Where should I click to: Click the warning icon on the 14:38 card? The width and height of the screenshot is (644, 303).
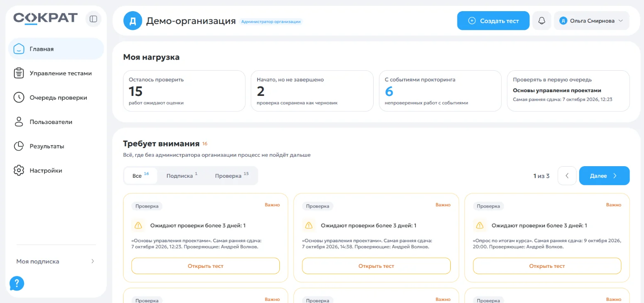click(x=309, y=225)
